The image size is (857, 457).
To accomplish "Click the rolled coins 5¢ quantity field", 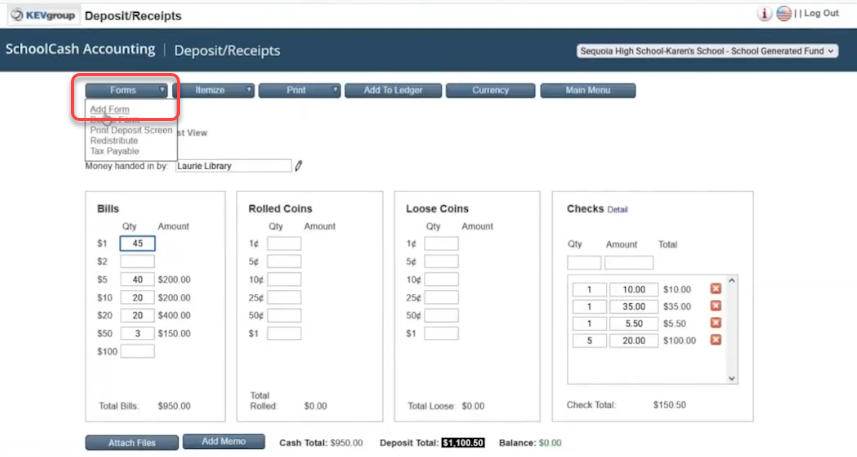I will pos(284,261).
